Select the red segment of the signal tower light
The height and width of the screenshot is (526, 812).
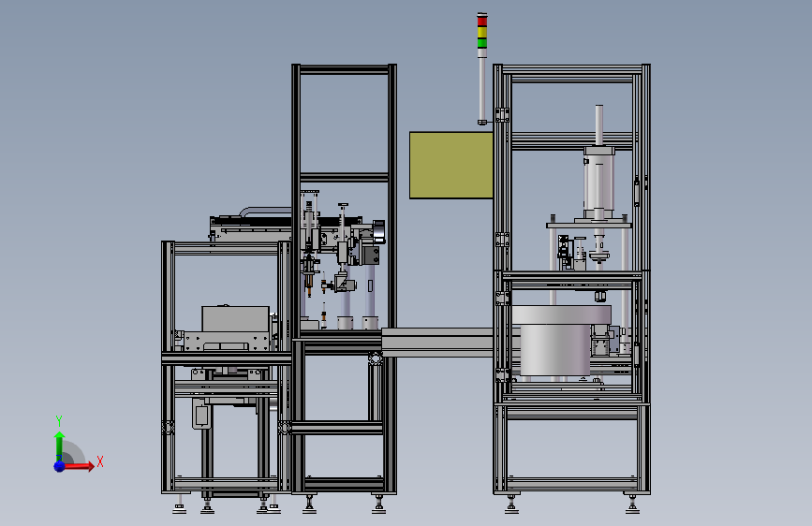point(482,21)
